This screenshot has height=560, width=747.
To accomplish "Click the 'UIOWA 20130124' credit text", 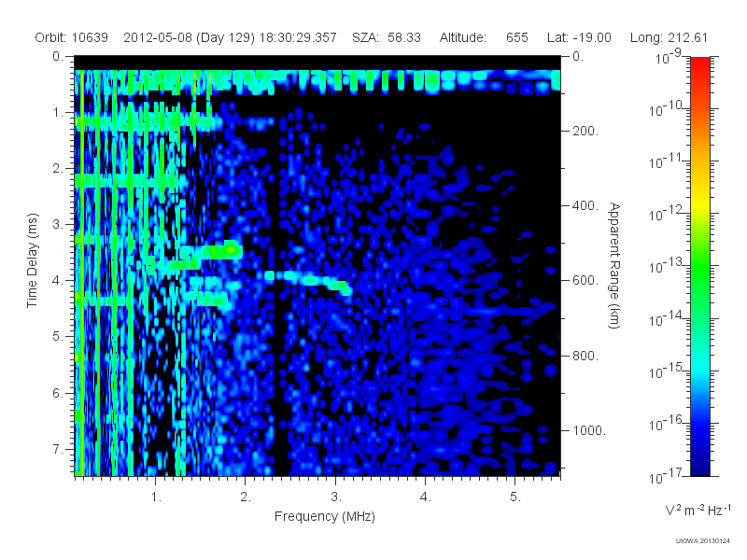I will (x=702, y=541).
